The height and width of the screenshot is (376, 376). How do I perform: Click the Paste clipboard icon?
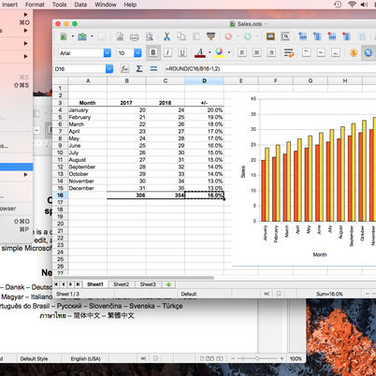point(196,36)
